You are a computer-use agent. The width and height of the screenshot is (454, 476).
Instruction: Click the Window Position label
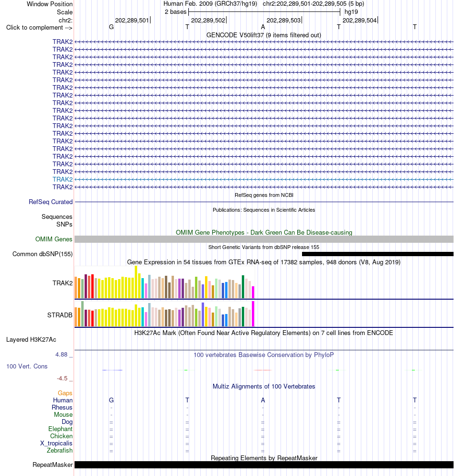click(50, 4)
